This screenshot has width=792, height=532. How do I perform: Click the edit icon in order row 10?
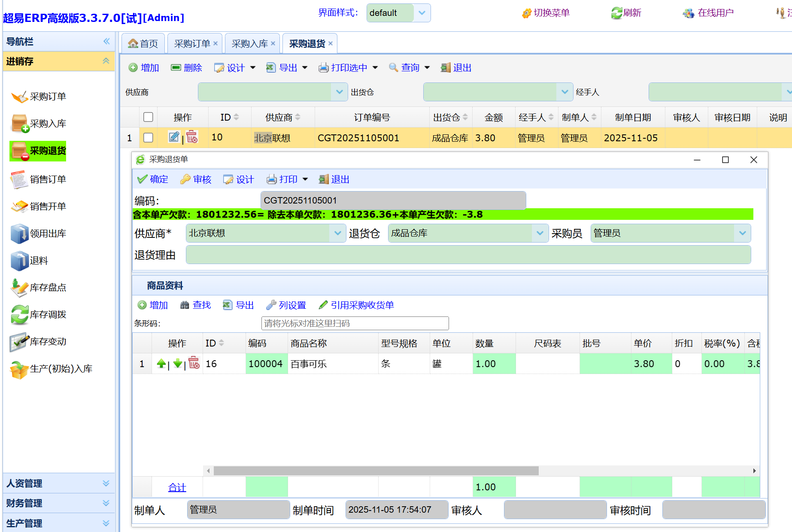pos(174,137)
